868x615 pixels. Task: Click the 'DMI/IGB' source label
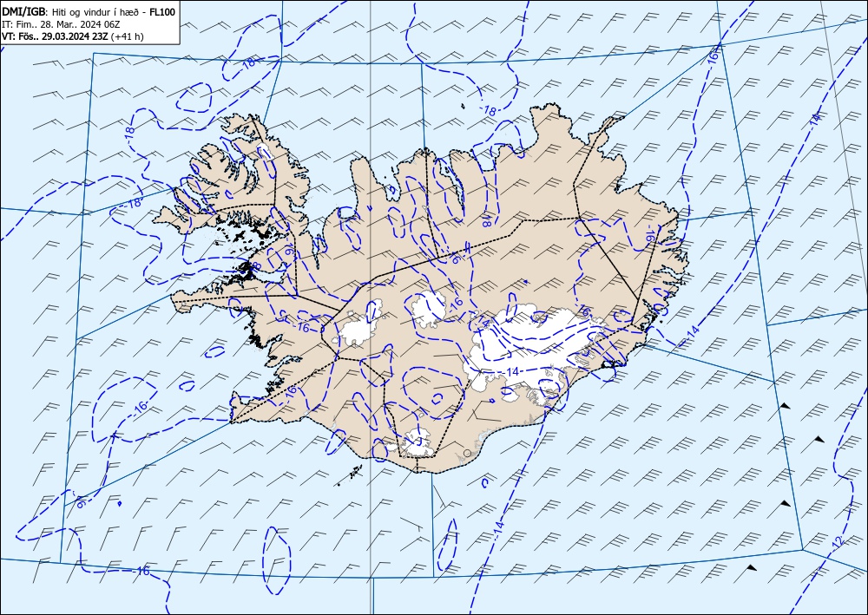(x=23, y=11)
